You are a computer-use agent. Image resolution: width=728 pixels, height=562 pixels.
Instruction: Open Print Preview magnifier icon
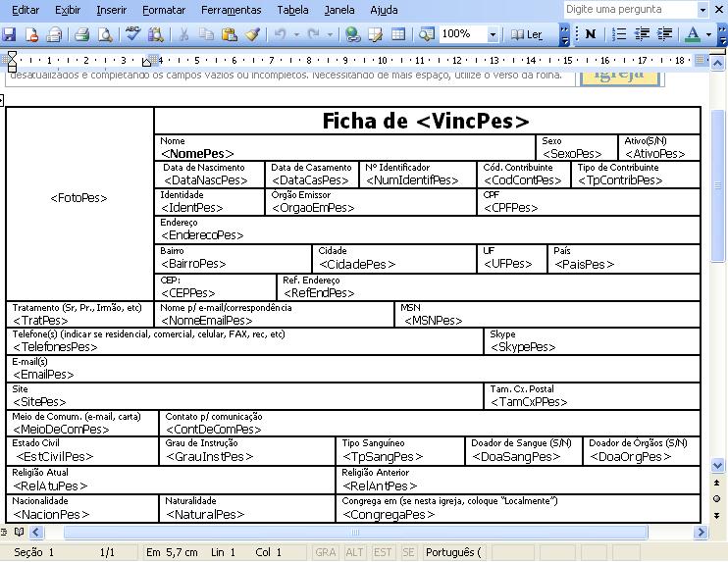(x=105, y=34)
